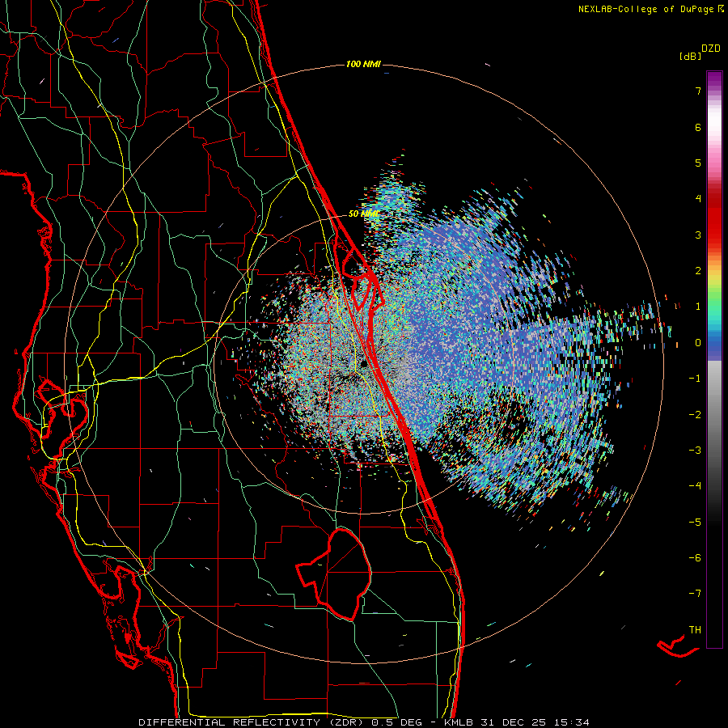The height and width of the screenshot is (728, 728).
Task: Click the -7 value on the color scale
Action: coord(695,594)
